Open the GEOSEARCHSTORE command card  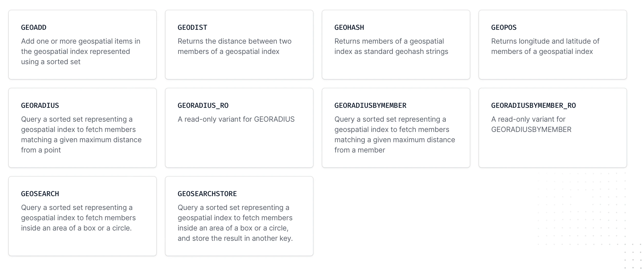click(x=239, y=216)
